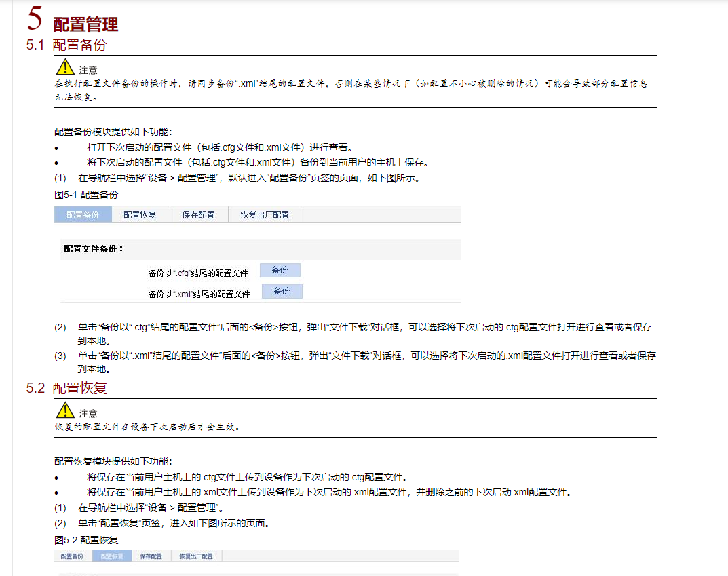The width and height of the screenshot is (728, 576).
Task: Click the 配置文件备份: panel header
Action: pos(261,249)
